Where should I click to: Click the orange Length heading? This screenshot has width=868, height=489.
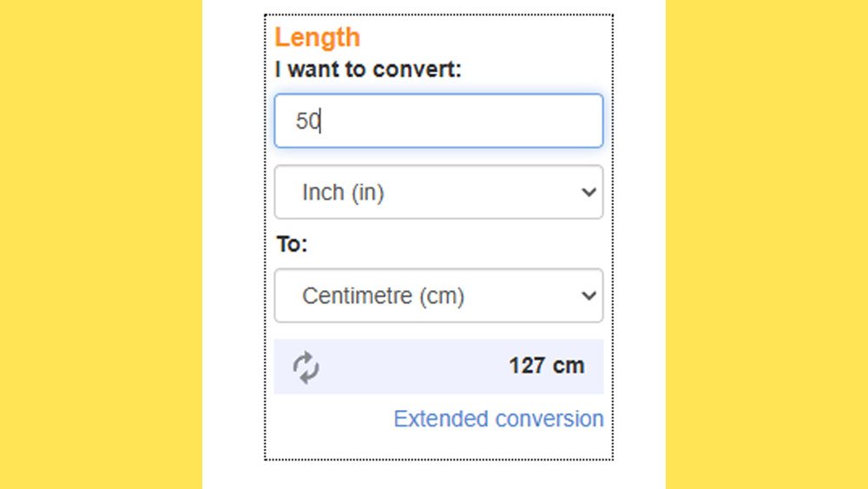tap(317, 37)
